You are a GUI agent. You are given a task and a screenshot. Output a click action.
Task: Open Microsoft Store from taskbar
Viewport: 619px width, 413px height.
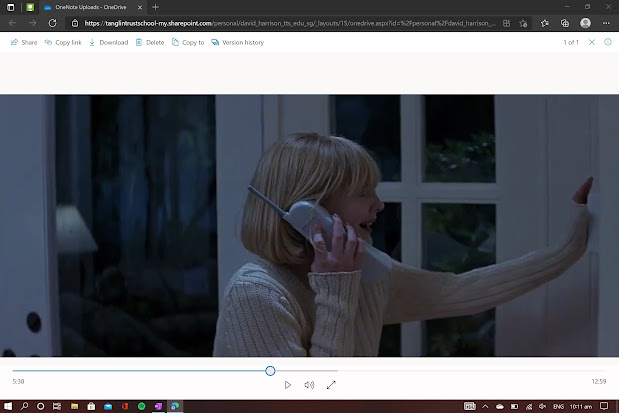click(91, 406)
